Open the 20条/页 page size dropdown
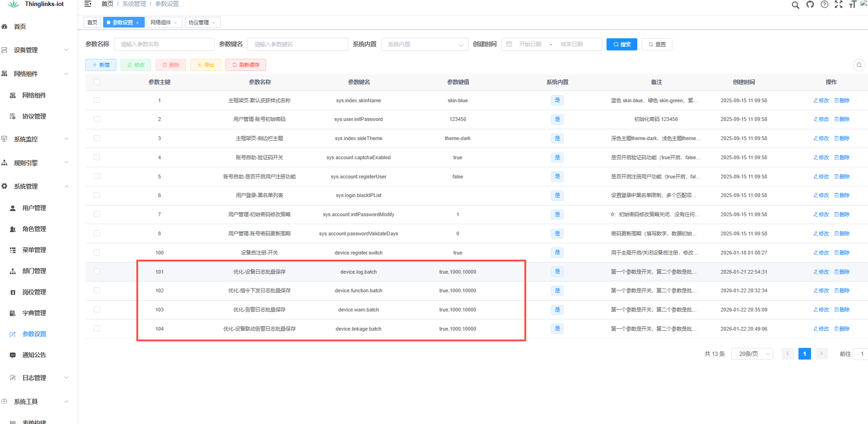The width and height of the screenshot is (868, 424). pos(752,354)
